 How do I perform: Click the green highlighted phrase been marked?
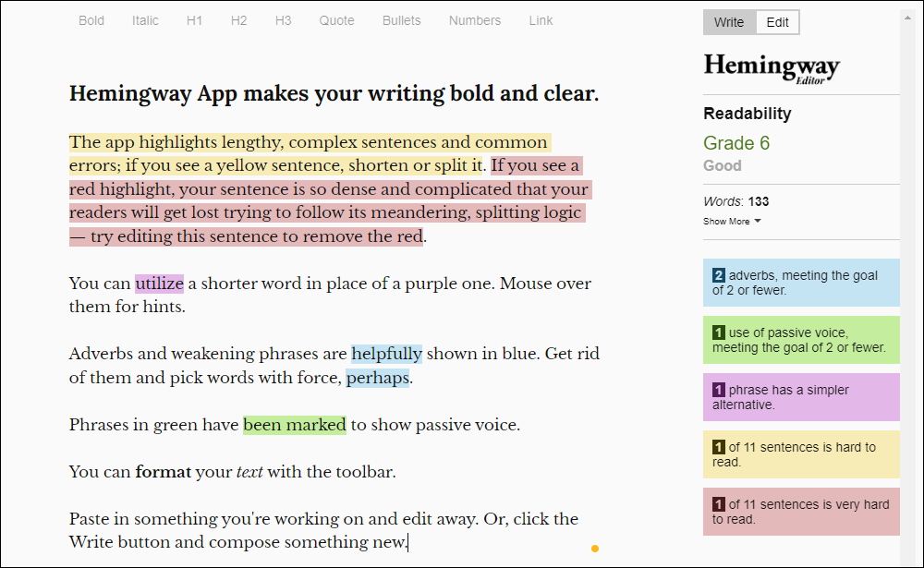pyautogui.click(x=295, y=425)
